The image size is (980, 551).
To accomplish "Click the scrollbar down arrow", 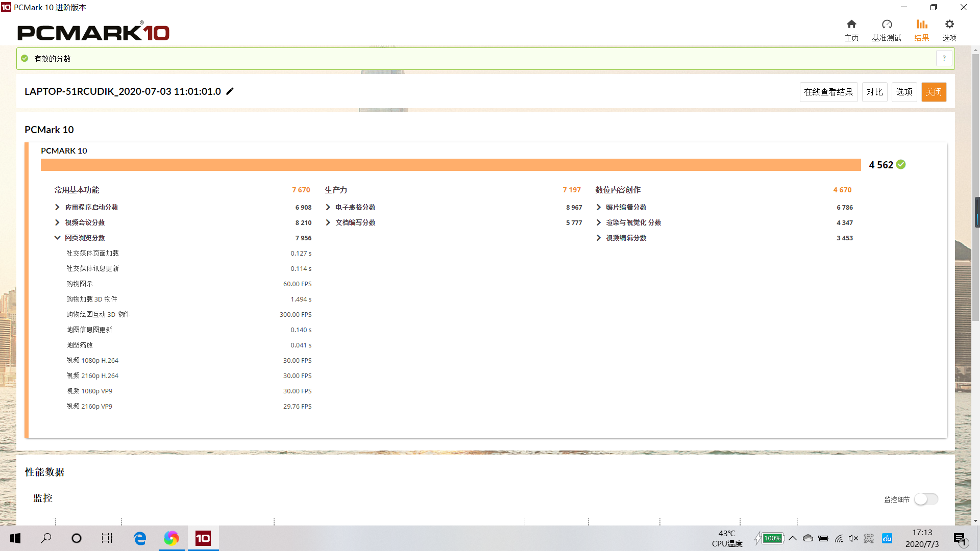I will [975, 521].
